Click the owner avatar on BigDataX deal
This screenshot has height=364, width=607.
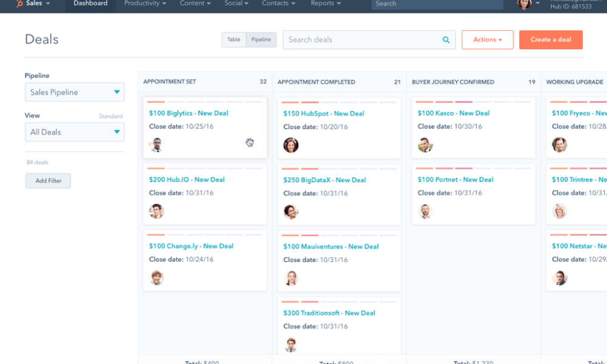tap(291, 212)
